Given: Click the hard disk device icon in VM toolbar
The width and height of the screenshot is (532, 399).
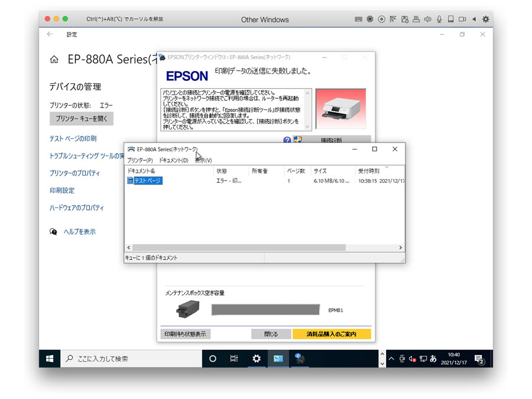Looking at the screenshot, I should tap(450, 20).
